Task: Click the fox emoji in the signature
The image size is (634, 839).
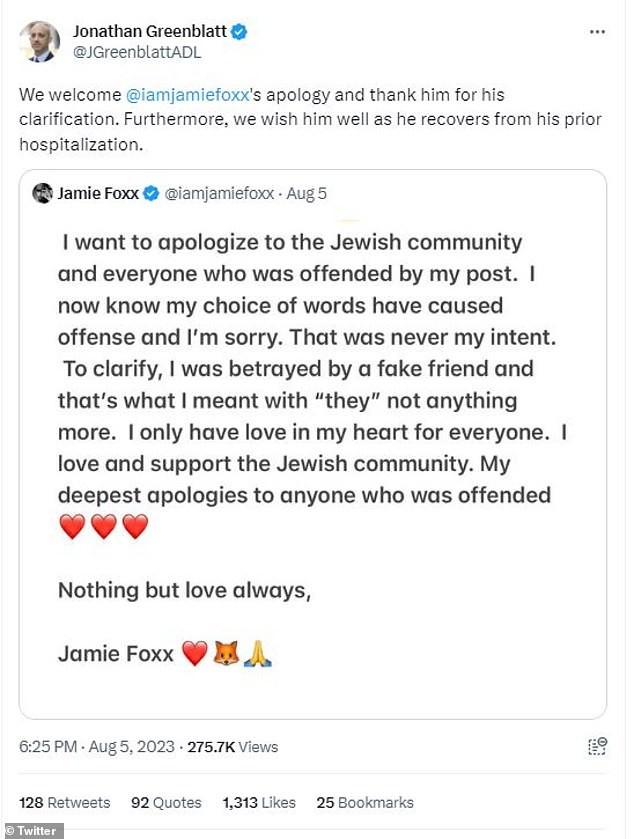Action: click(226, 653)
